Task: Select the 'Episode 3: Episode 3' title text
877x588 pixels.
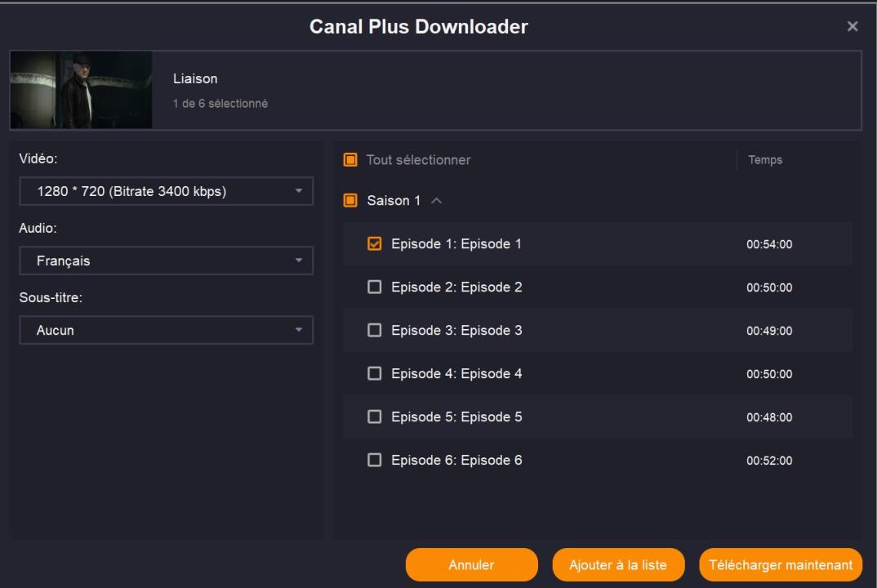Action: coord(456,330)
